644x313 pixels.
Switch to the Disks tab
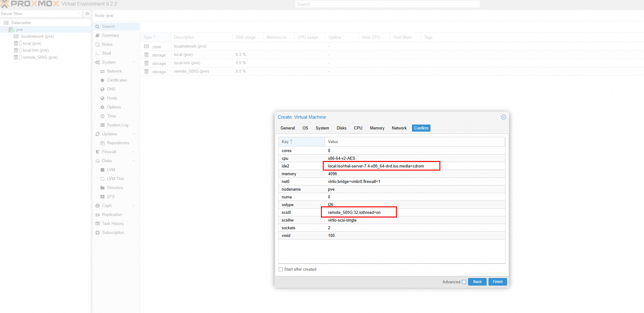pos(341,128)
